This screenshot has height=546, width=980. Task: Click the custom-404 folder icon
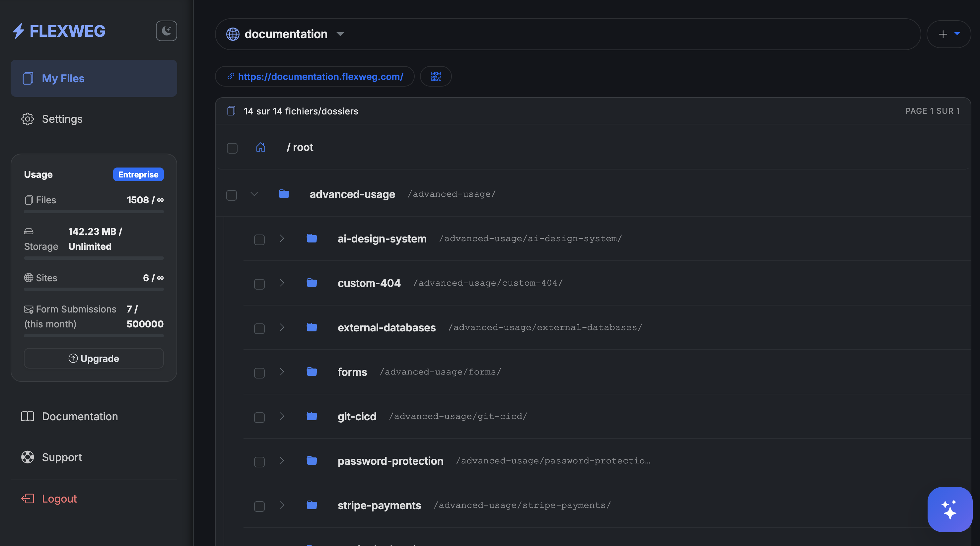pyautogui.click(x=312, y=283)
